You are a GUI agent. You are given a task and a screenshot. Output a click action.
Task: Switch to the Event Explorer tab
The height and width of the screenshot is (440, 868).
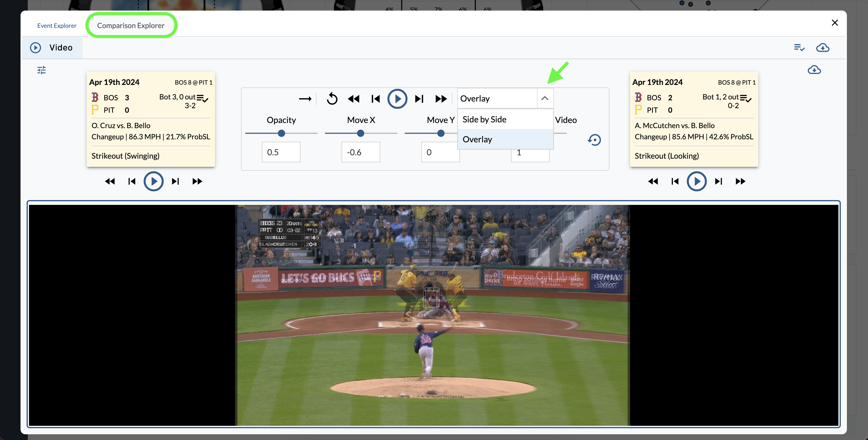(x=56, y=25)
